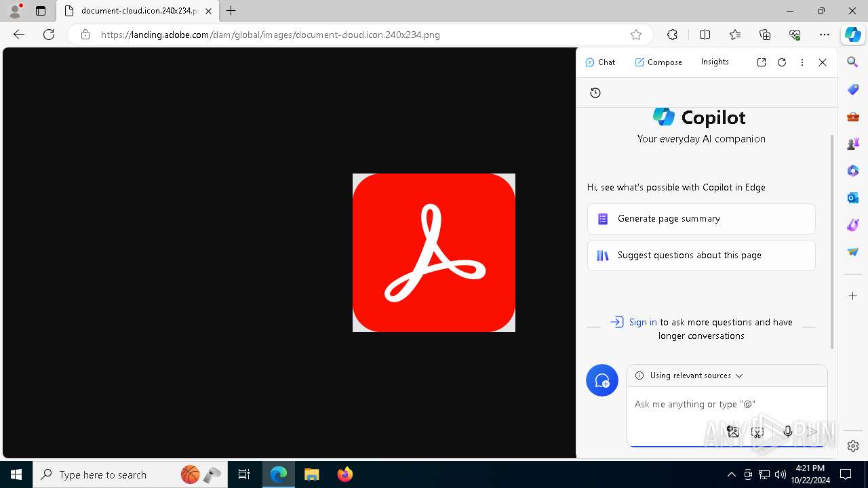Click the Copilot pane scrollbar
The height and width of the screenshot is (488, 868).
(x=832, y=242)
